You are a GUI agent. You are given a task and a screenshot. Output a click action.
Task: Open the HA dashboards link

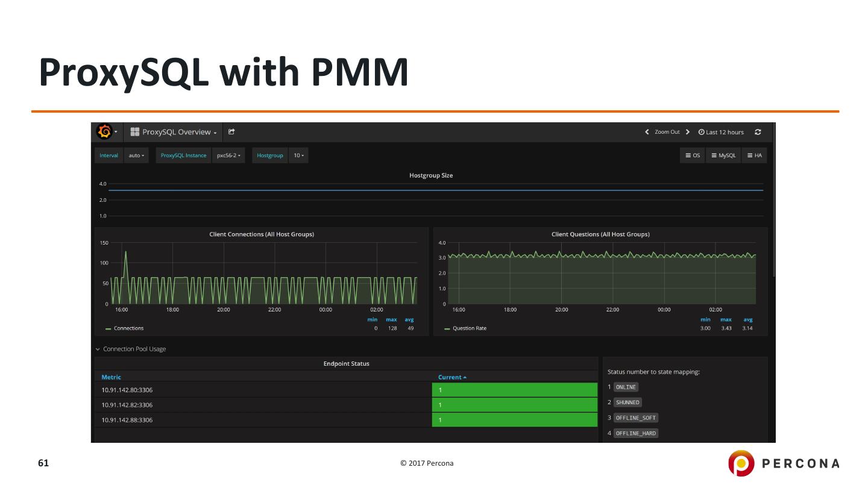(754, 155)
